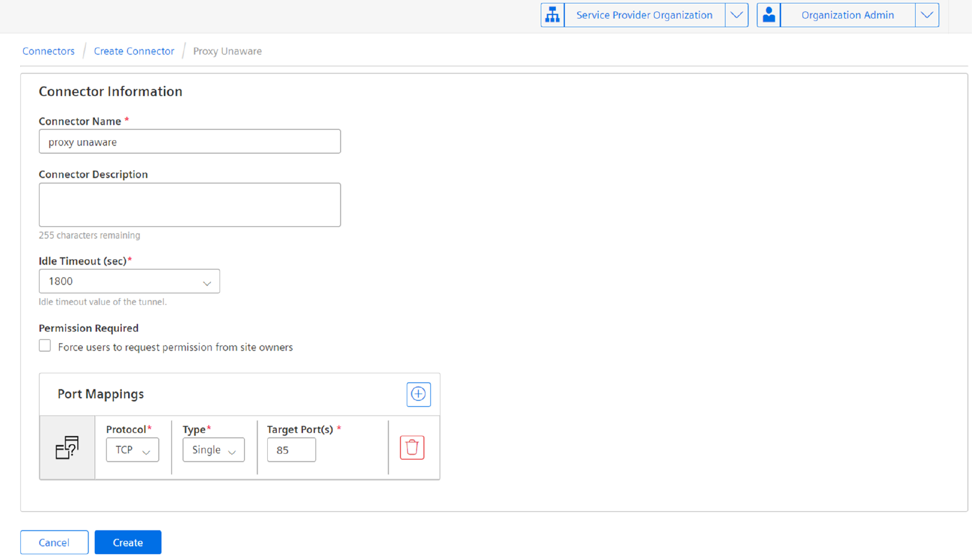Click the Create button

pyautogui.click(x=128, y=542)
